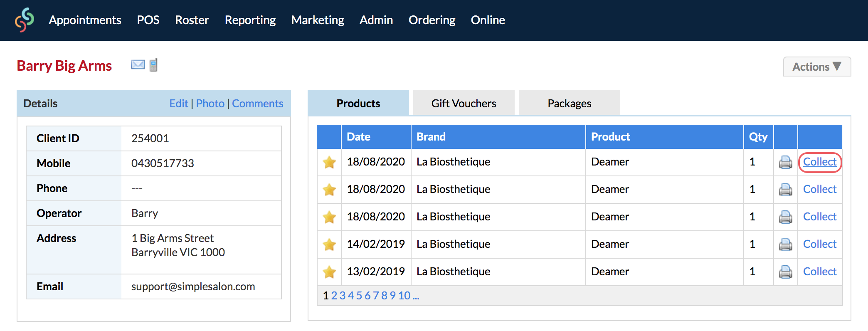This screenshot has height=331, width=868.
Task: Collect the 14/02/2019 Deamer item
Action: point(820,244)
